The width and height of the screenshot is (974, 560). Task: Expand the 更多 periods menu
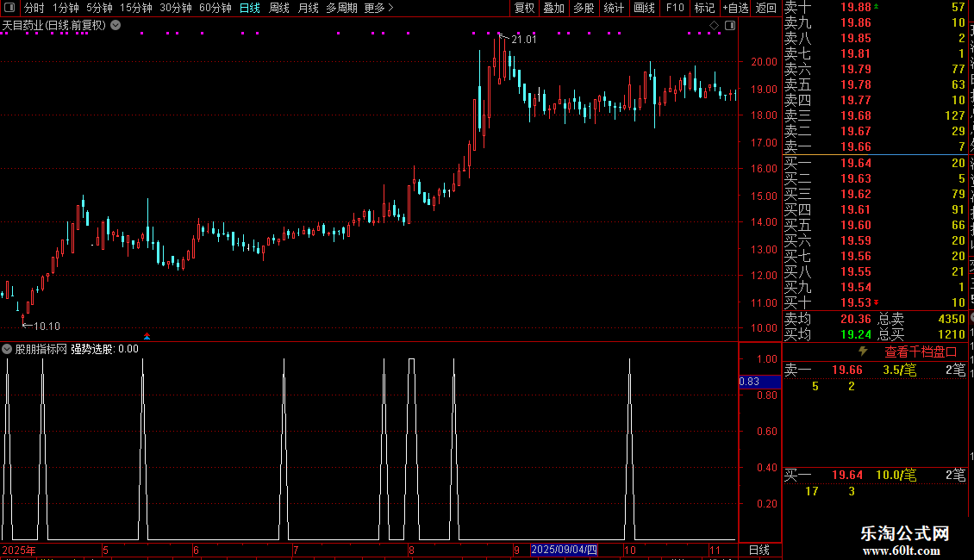pyautogui.click(x=378, y=8)
